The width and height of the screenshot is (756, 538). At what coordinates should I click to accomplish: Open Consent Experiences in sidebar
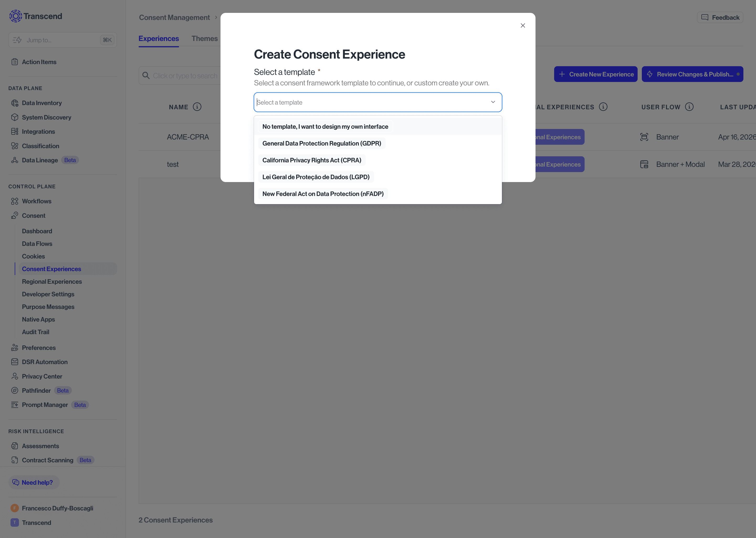click(x=67, y=269)
